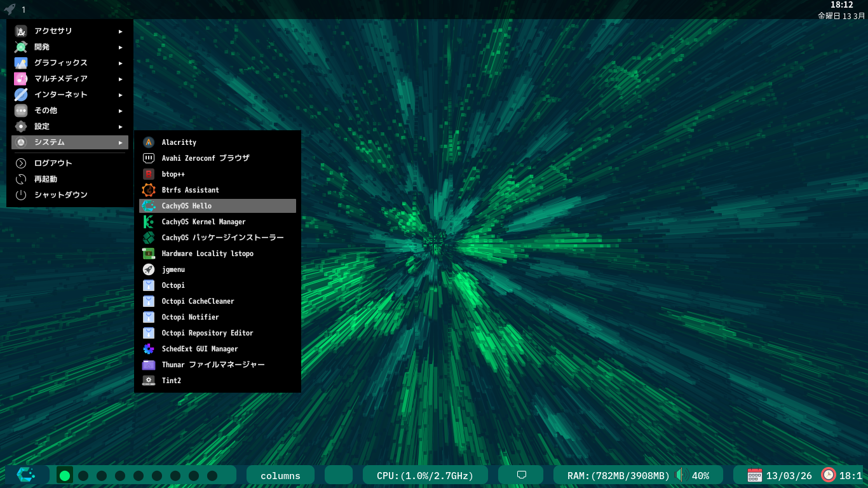Click the SchedExt GUI Manager icon
This screenshot has height=488, width=868.
149,349
